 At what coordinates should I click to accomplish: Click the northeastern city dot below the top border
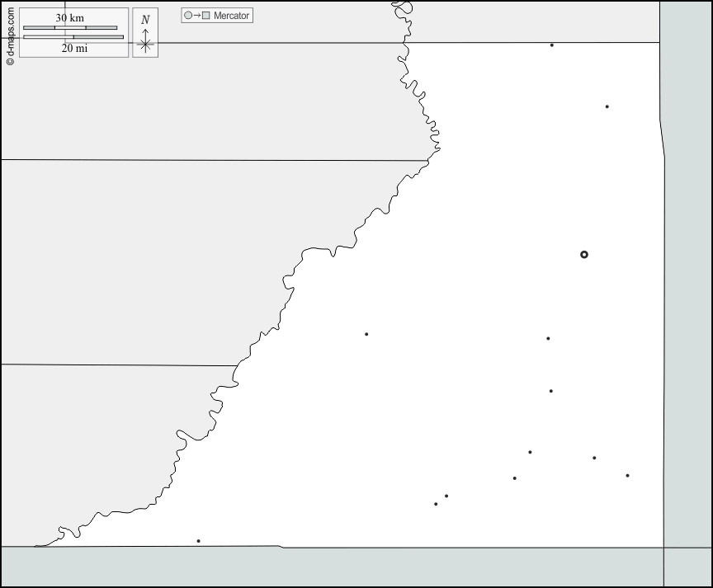(x=607, y=106)
